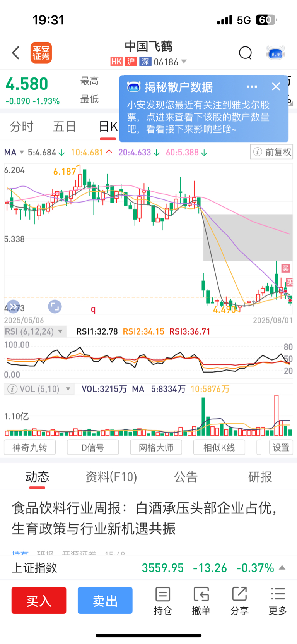
Task: Tap the RSI2:34.15 value
Action: [x=143, y=331]
